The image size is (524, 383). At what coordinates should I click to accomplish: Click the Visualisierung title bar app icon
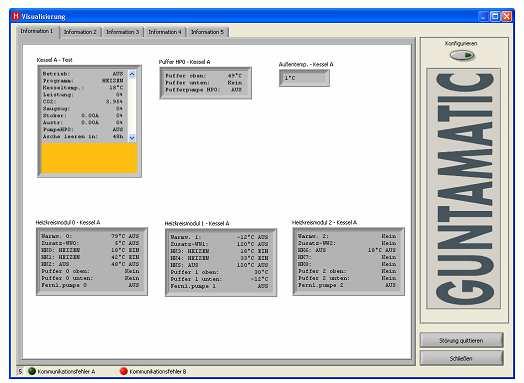tap(16, 16)
